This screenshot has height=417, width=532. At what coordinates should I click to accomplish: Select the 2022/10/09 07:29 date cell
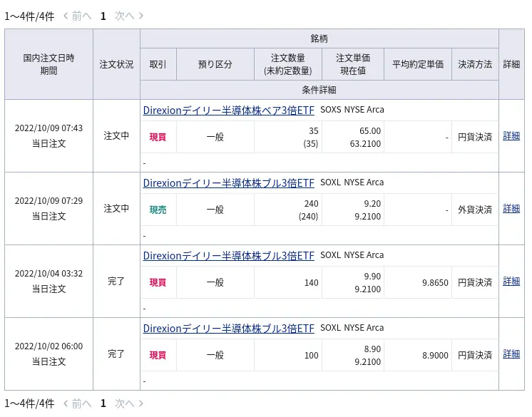[x=49, y=208]
